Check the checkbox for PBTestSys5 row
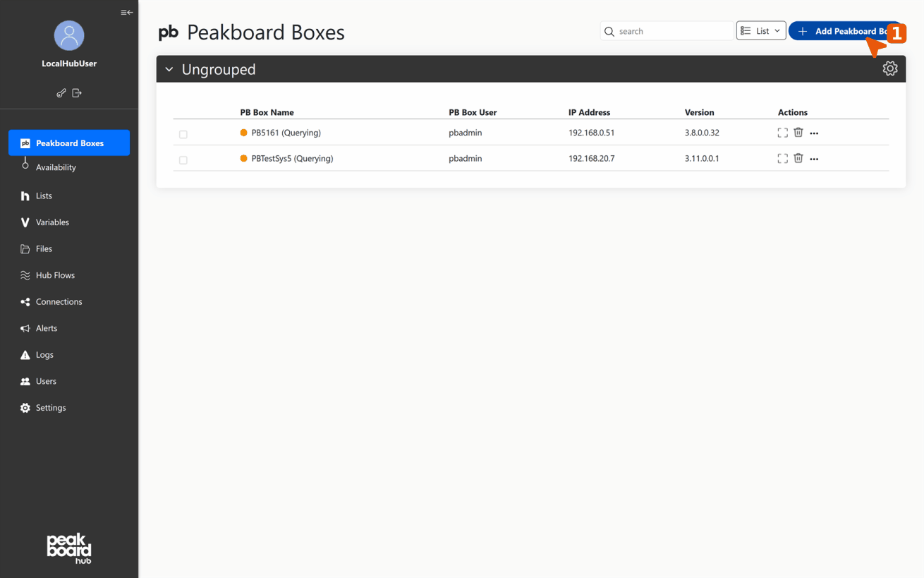Screen dimensions: 924x578 click(x=183, y=159)
